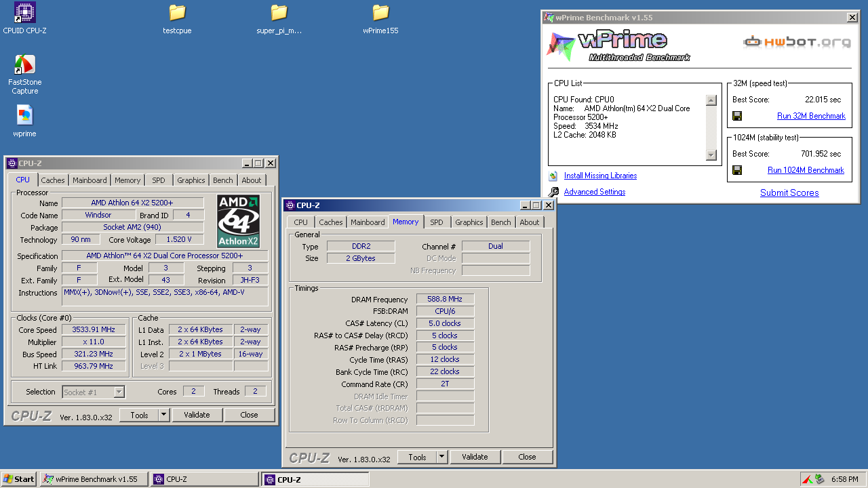
Task: Click the system clock showing 6:58 PM
Action: pos(844,479)
